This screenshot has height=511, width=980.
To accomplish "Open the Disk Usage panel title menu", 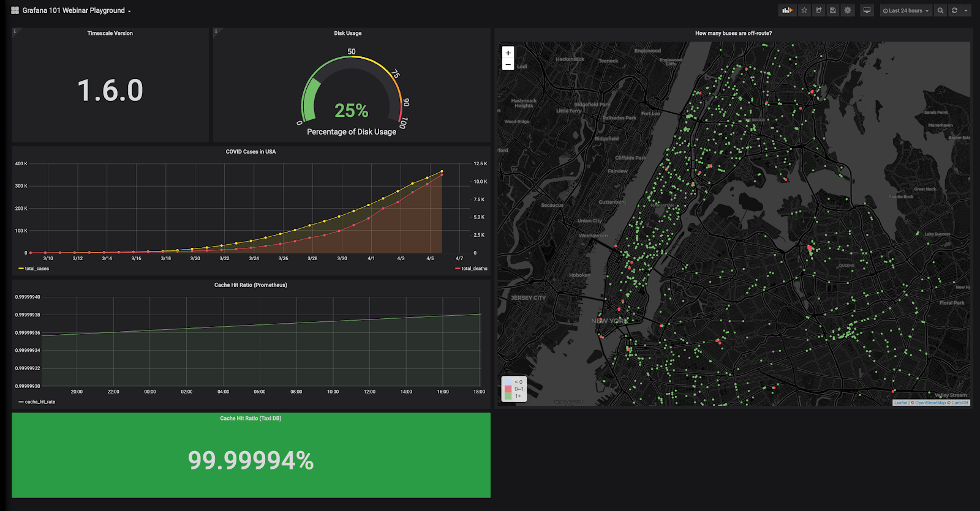I will point(347,33).
